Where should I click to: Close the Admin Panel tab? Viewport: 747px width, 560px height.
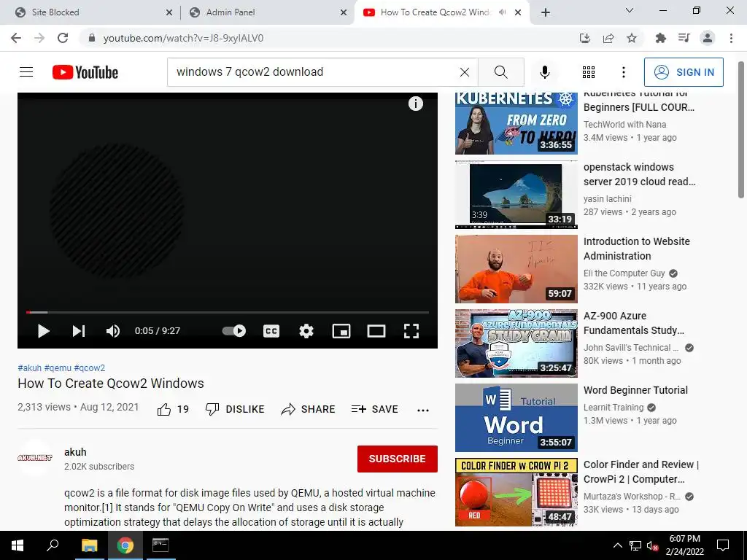(x=344, y=13)
